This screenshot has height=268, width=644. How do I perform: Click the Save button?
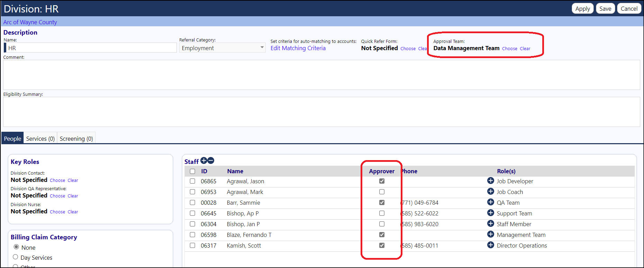pos(605,9)
